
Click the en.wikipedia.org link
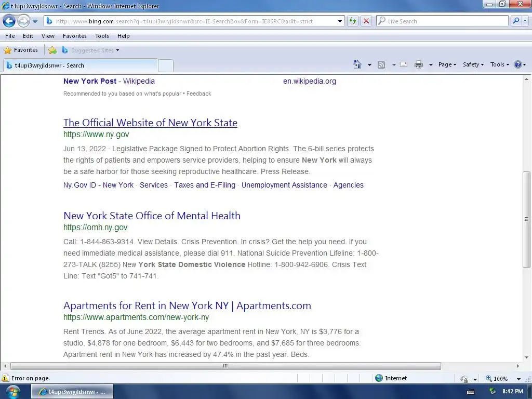[x=310, y=81]
